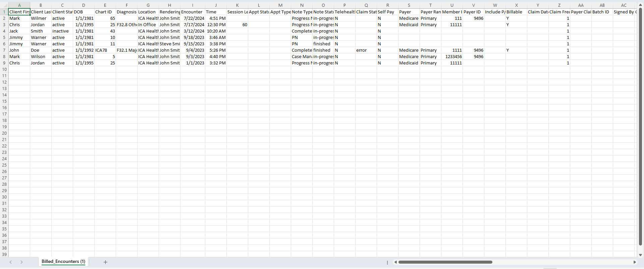
Task: Click the previous sheet navigation arrow
Action: click(11, 262)
